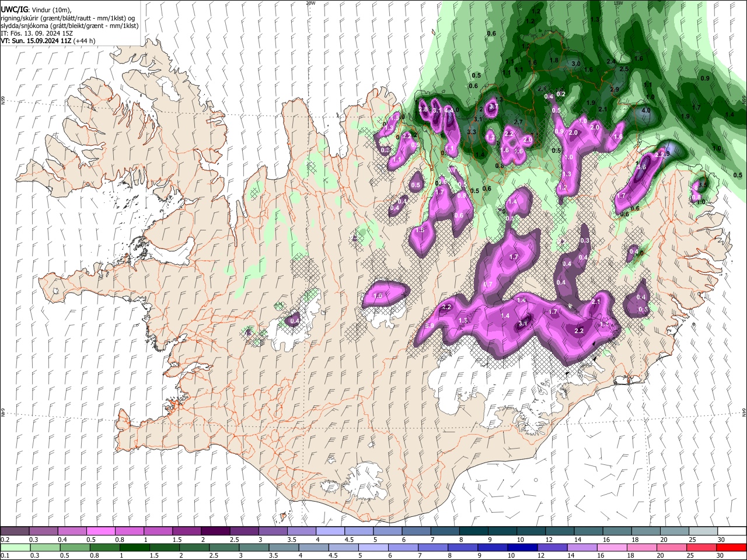
Task: Click the light grey 25 swatch, upper scale
Action: pyautogui.click(x=703, y=531)
